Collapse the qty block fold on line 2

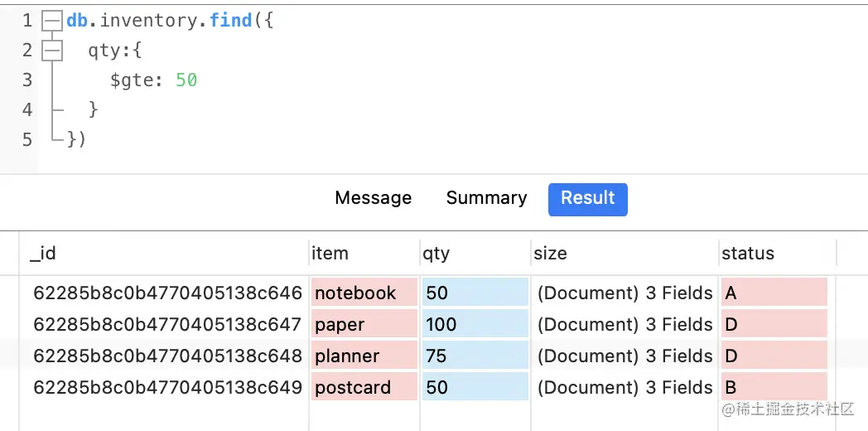click(x=52, y=51)
